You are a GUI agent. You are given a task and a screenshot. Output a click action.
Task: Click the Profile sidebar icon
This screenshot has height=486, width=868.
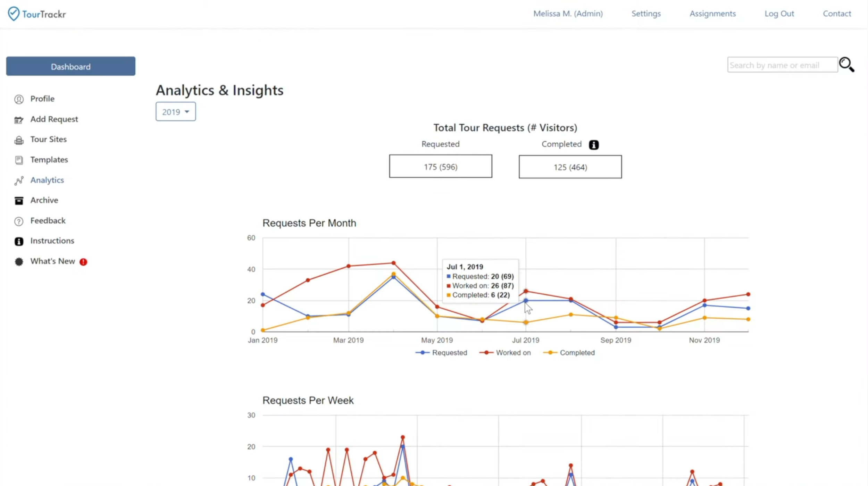click(x=19, y=99)
